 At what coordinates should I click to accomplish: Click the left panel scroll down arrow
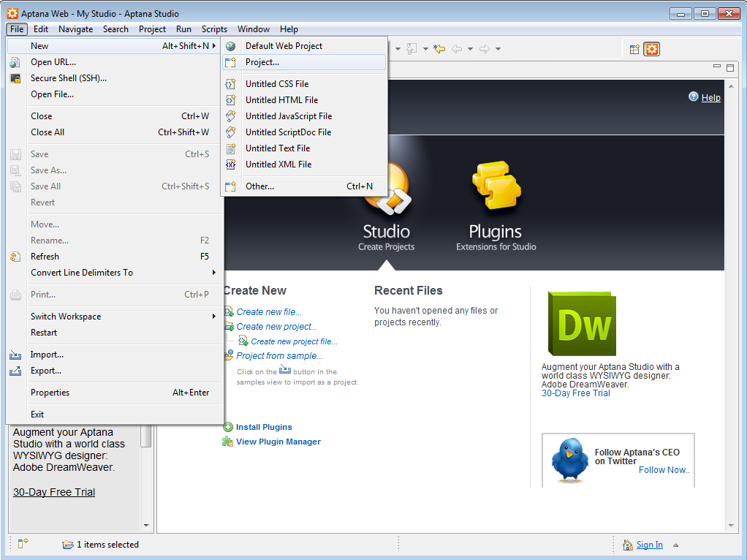146,526
